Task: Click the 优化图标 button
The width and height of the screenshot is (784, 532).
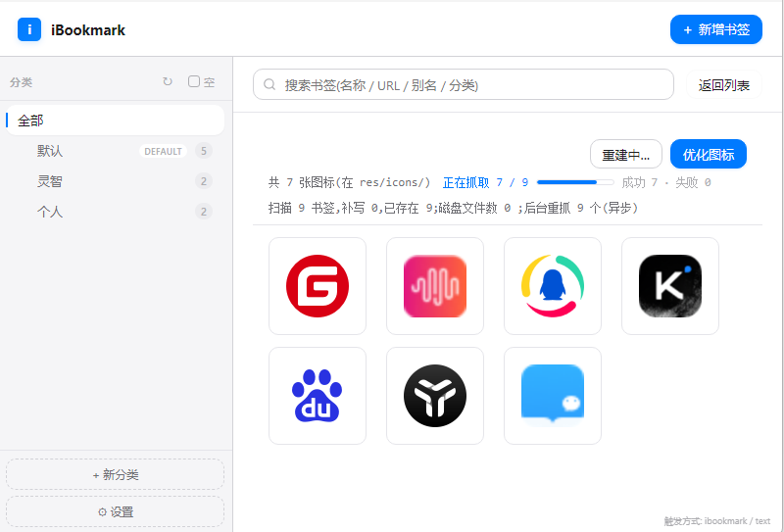Action: coord(709,155)
